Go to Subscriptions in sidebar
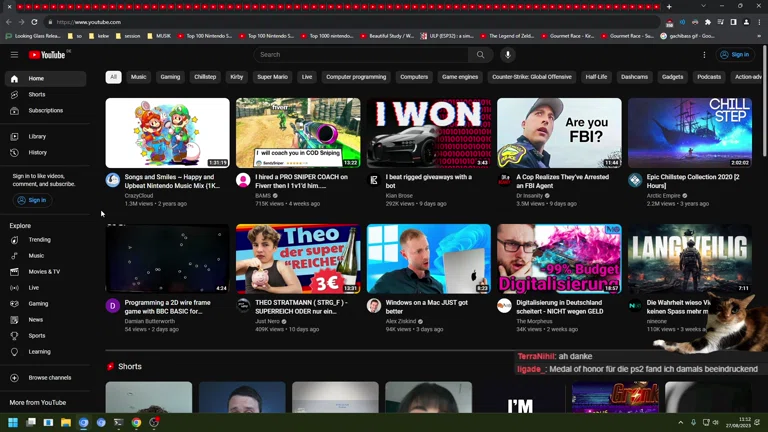This screenshot has height=432, width=768. click(x=45, y=110)
